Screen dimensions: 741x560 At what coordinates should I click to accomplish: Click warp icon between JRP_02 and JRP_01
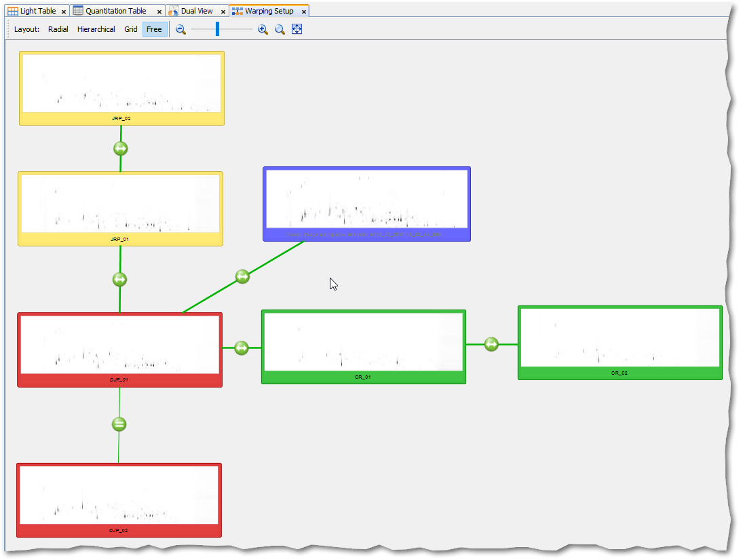click(x=121, y=148)
